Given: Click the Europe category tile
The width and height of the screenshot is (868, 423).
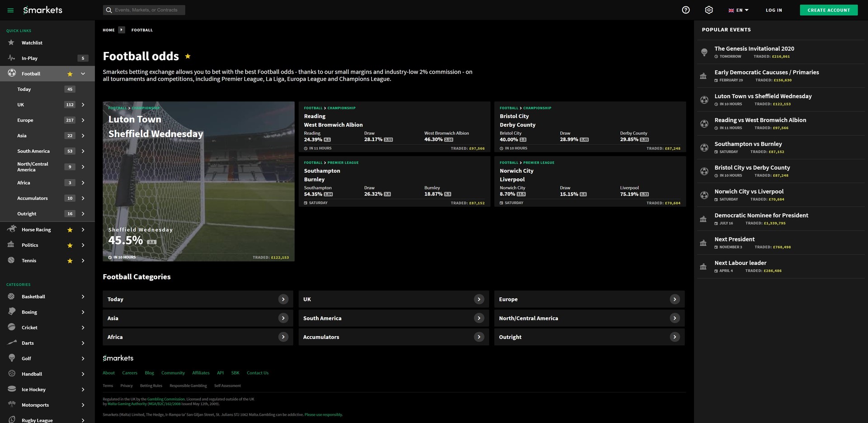Looking at the screenshot, I should (x=590, y=299).
